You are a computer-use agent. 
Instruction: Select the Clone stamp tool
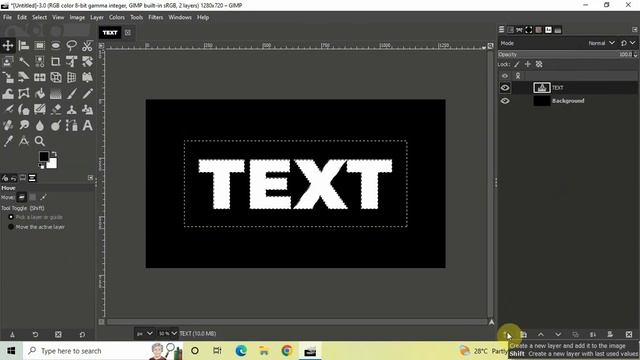click(x=71, y=109)
